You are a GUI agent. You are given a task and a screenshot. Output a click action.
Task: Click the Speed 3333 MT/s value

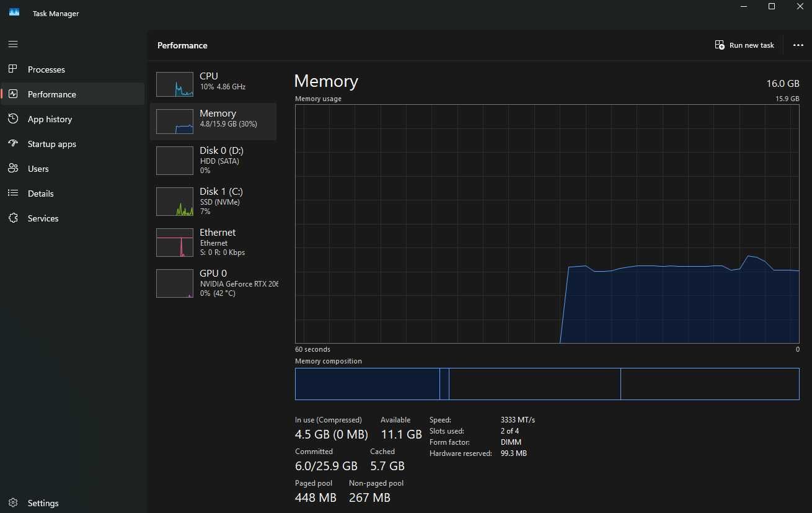tap(518, 420)
